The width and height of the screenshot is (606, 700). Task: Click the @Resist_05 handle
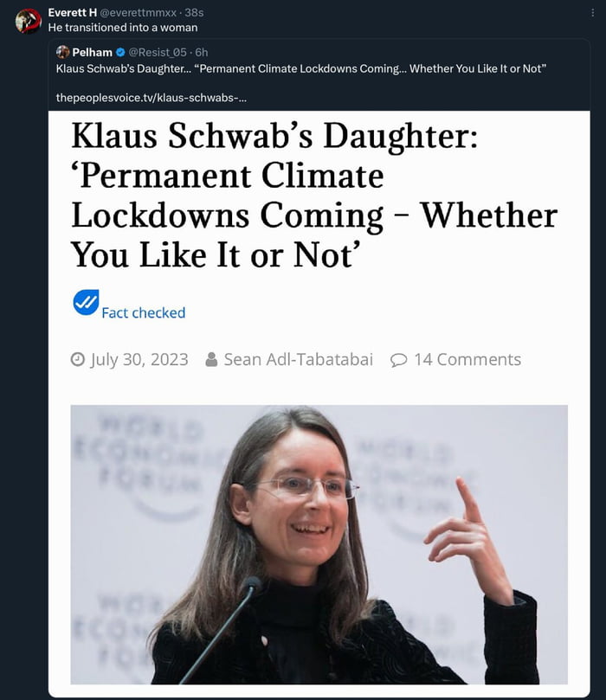tap(157, 51)
